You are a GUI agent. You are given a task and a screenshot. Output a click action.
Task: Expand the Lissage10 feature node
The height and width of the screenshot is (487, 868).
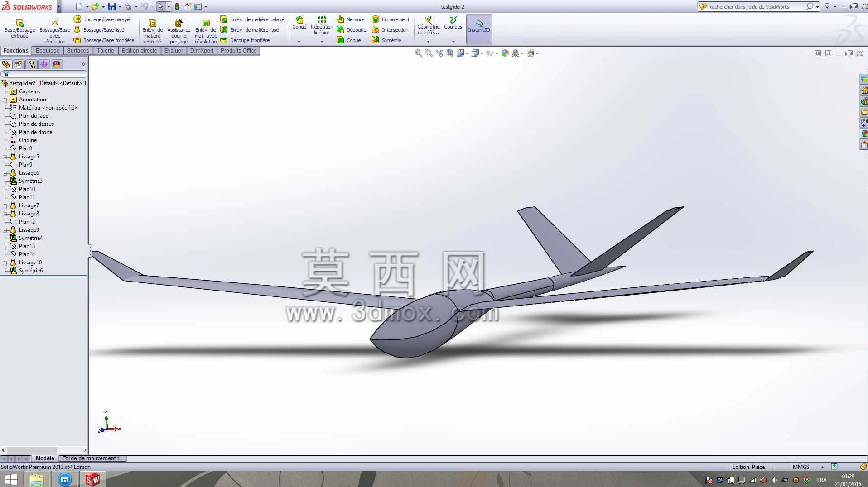point(5,263)
